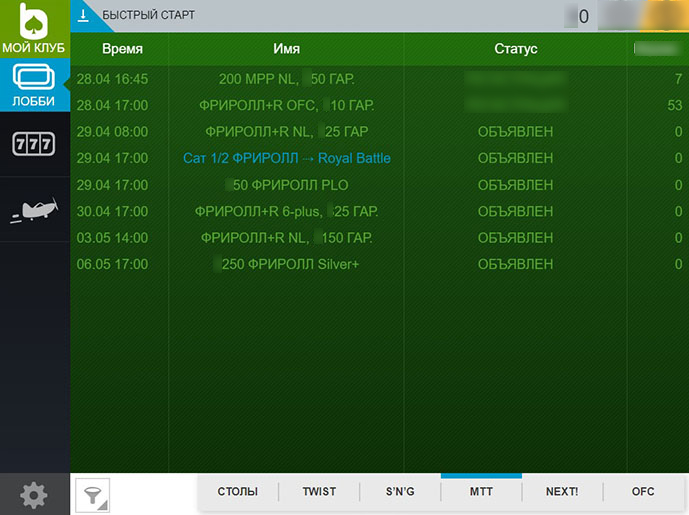Viewport: 689px width, 515px height.
Task: Open settings gear icon
Action: coord(34,494)
